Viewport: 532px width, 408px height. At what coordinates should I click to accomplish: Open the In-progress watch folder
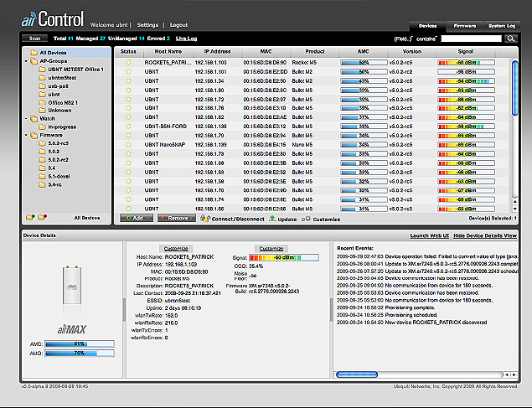[57, 127]
